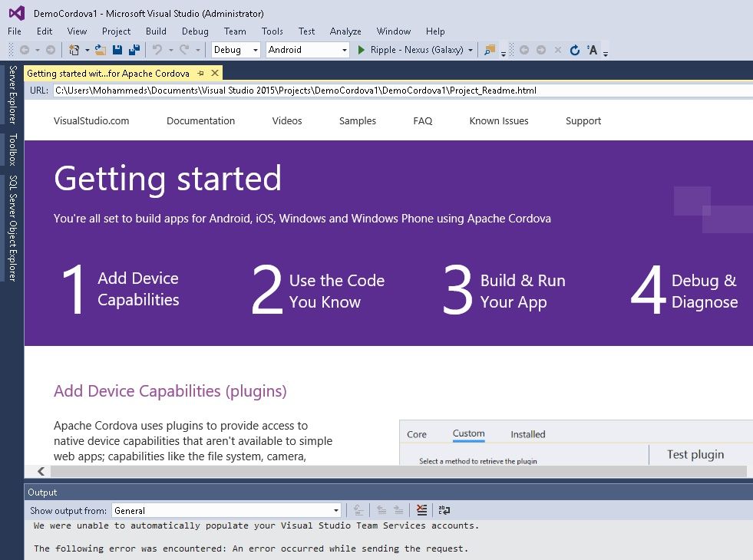Clear all output in Output window

(x=421, y=510)
